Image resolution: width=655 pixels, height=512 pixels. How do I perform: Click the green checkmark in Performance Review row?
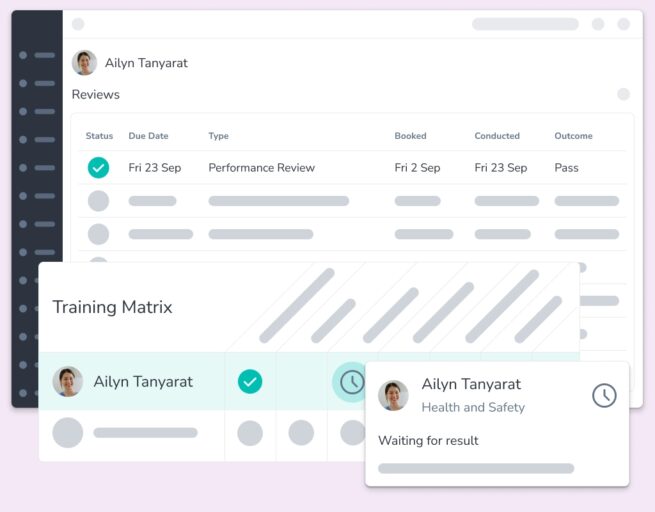(x=98, y=168)
